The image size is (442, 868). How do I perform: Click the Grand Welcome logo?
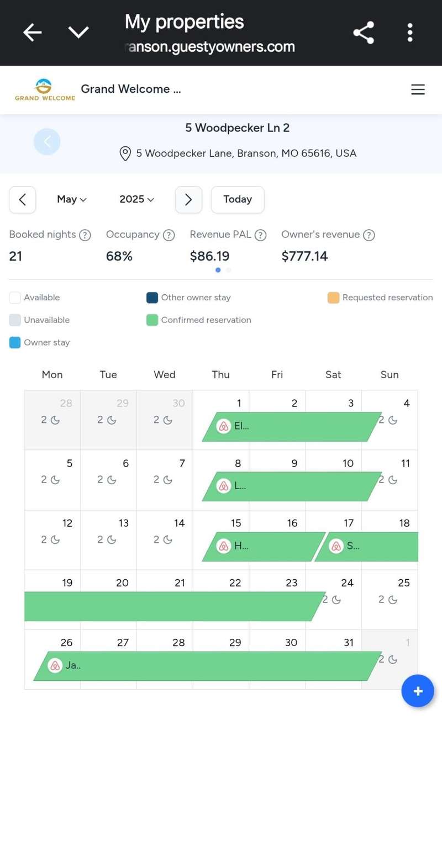45,89
